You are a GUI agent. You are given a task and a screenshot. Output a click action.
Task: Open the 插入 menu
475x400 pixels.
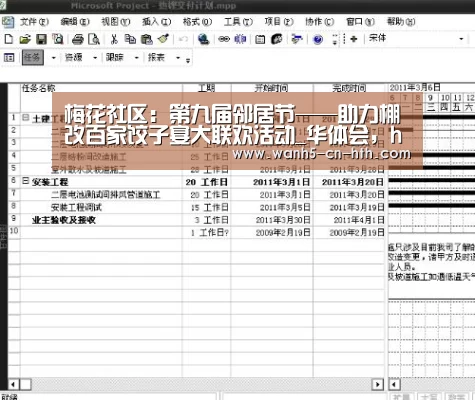pos(156,22)
